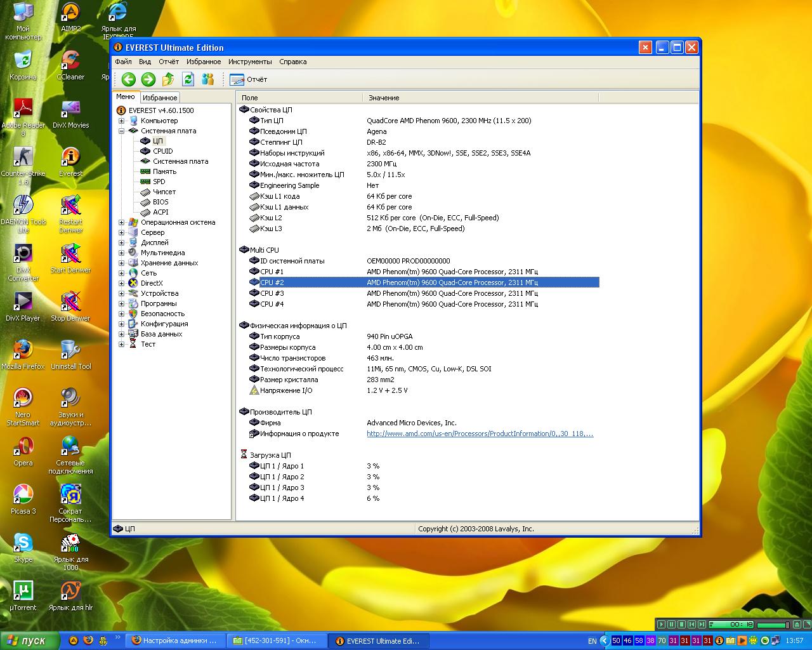Expand the Хранение данных tree node
The image size is (812, 650).
[121, 263]
